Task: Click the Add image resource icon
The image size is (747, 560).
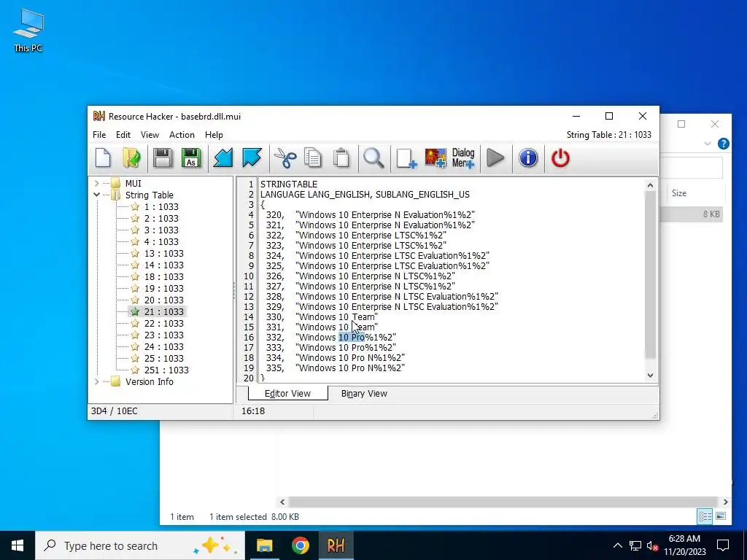Action: coord(436,158)
